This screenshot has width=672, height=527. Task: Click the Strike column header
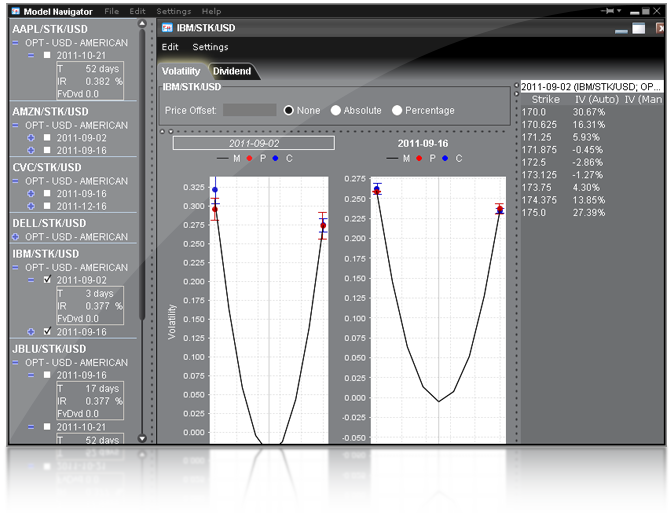click(545, 99)
